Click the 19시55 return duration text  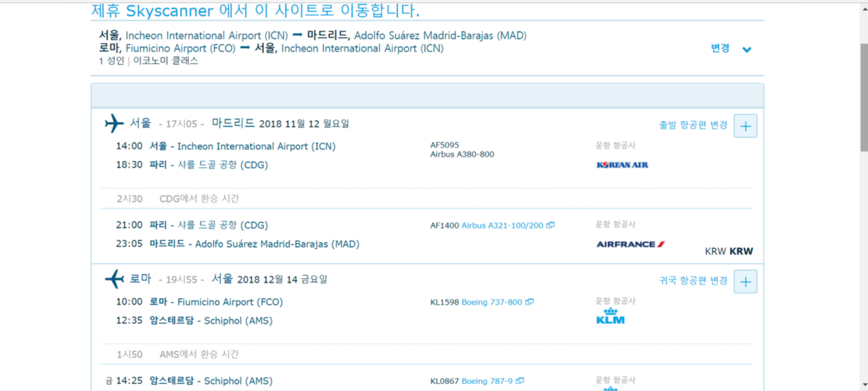coord(181,280)
